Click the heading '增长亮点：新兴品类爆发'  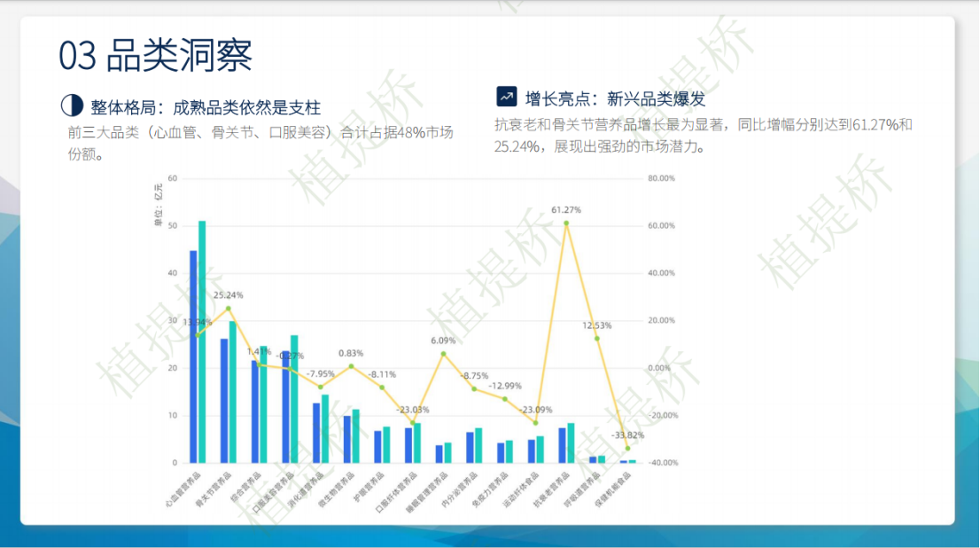pos(615,98)
